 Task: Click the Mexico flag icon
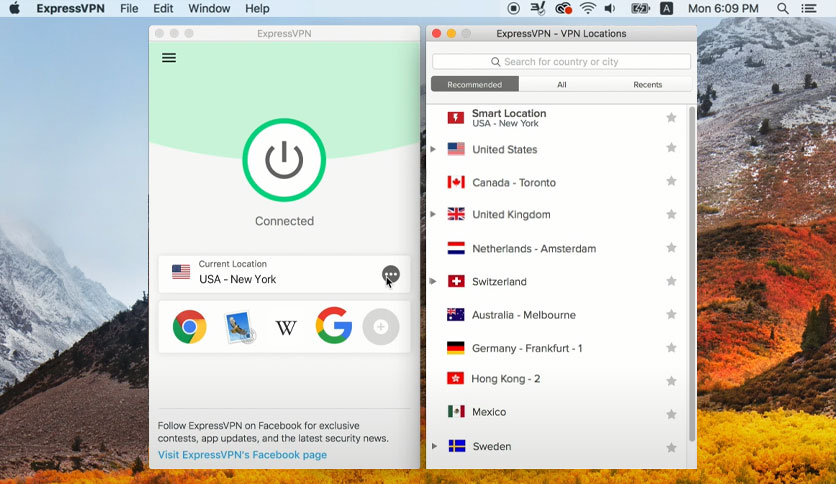click(x=456, y=412)
